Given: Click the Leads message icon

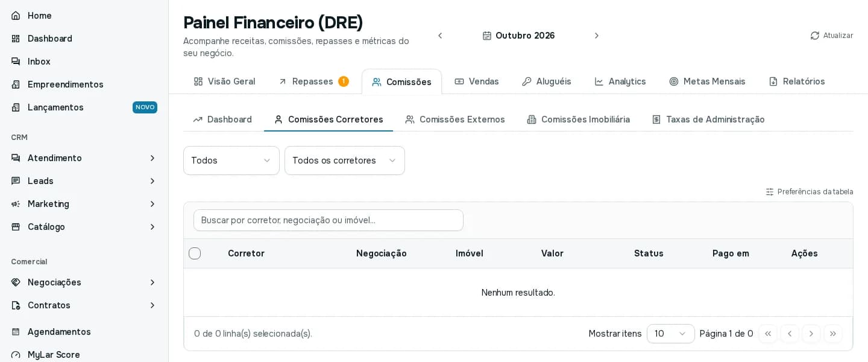Looking at the screenshot, I should point(16,181).
